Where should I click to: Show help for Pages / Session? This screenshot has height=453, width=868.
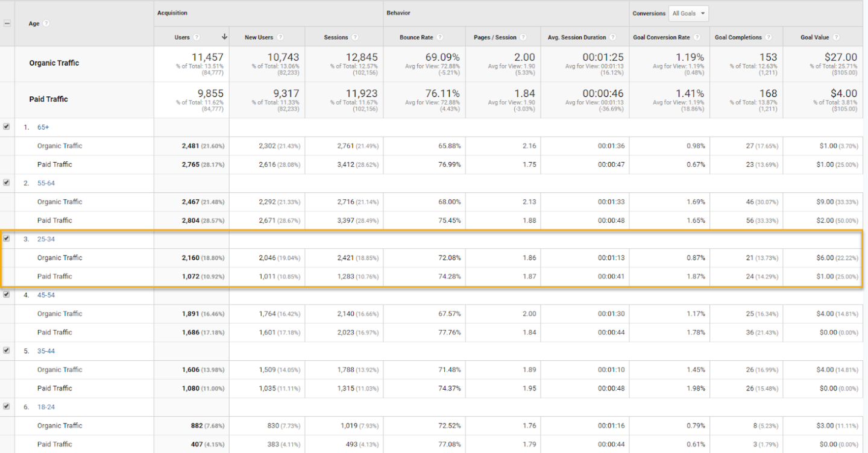pyautogui.click(x=523, y=37)
